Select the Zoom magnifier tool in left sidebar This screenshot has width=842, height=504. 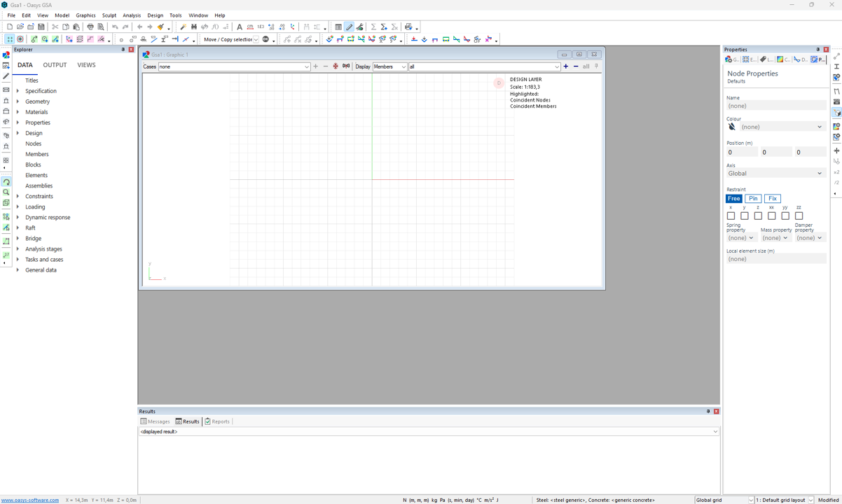(6, 192)
